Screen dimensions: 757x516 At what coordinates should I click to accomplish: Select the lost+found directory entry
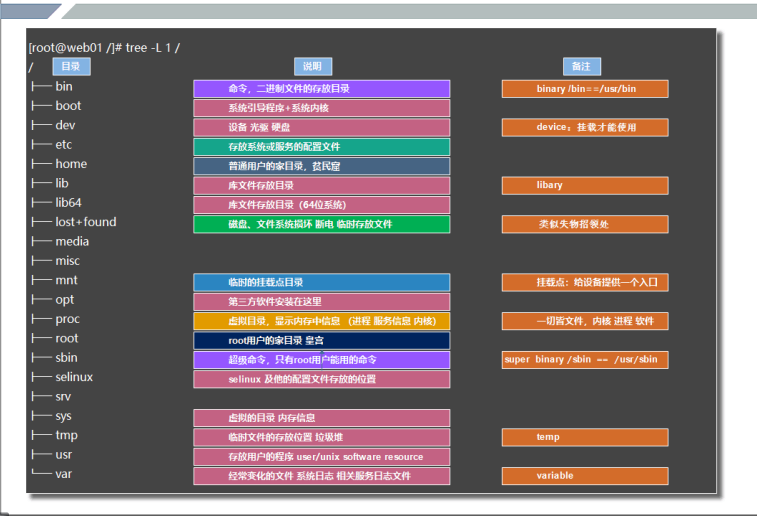tap(85, 222)
